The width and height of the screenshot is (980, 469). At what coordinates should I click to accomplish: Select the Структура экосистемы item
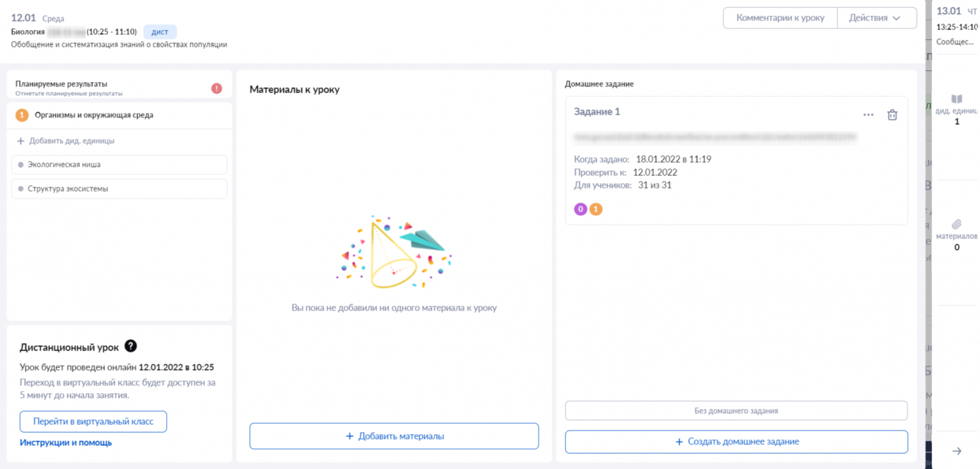pos(119,189)
